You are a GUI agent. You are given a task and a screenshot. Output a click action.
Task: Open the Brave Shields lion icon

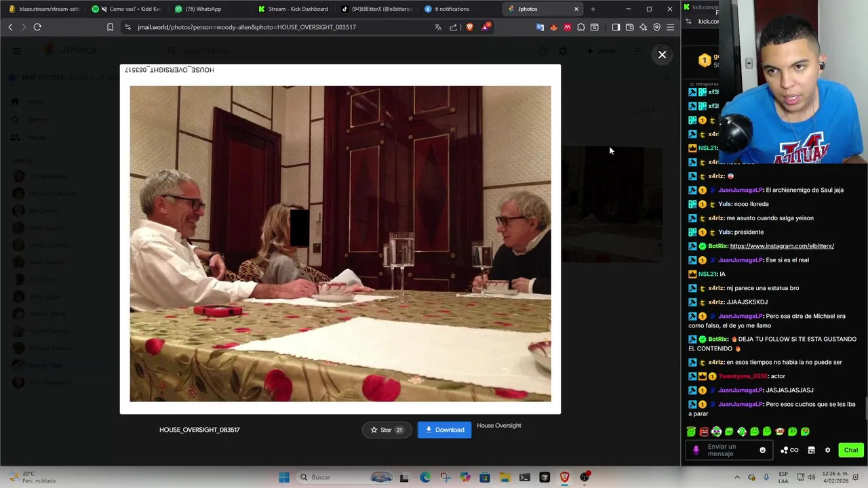469,27
